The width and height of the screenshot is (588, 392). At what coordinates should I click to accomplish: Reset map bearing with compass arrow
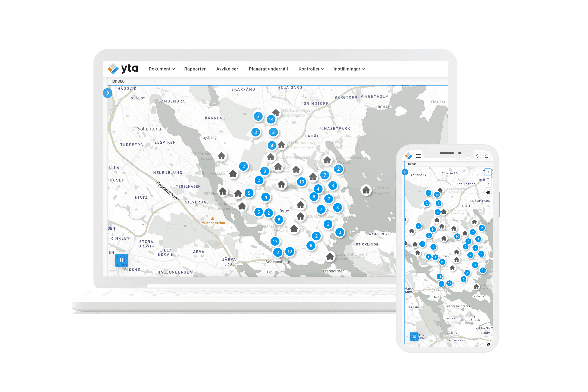pos(488,184)
